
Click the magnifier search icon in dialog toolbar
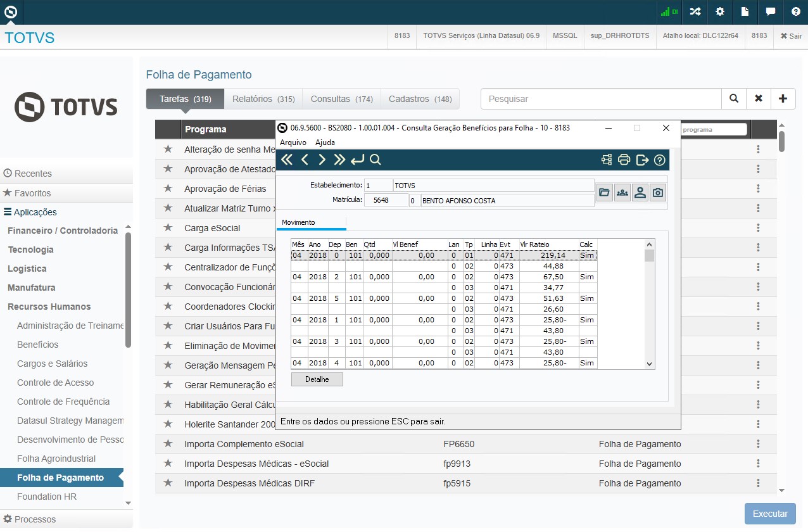point(376,160)
